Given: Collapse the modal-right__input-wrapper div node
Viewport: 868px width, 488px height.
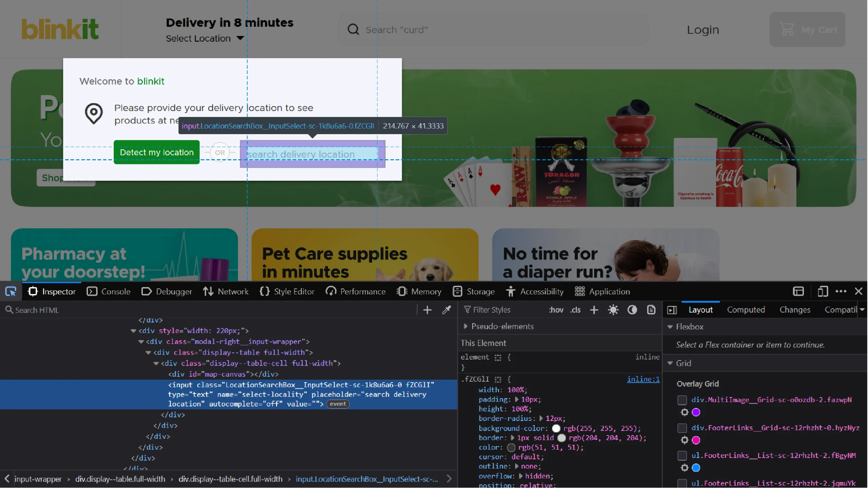Looking at the screenshot, I should point(141,342).
